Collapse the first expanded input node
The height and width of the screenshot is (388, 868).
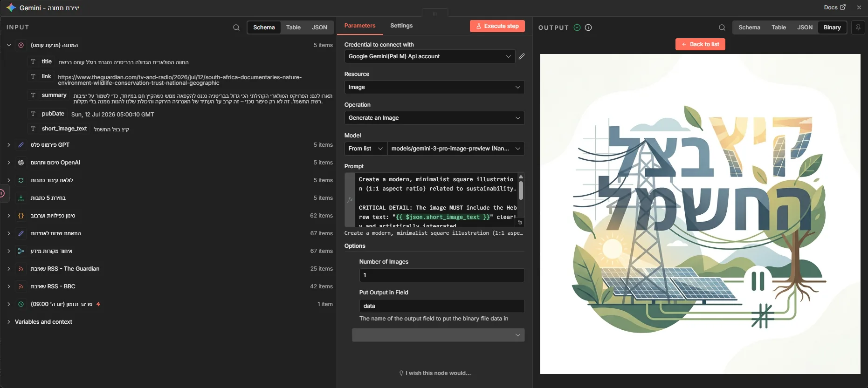tap(9, 45)
